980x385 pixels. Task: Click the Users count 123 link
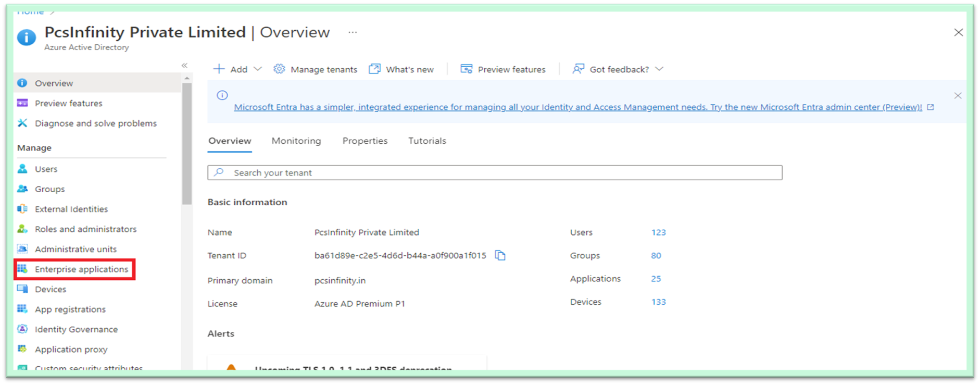pos(658,232)
